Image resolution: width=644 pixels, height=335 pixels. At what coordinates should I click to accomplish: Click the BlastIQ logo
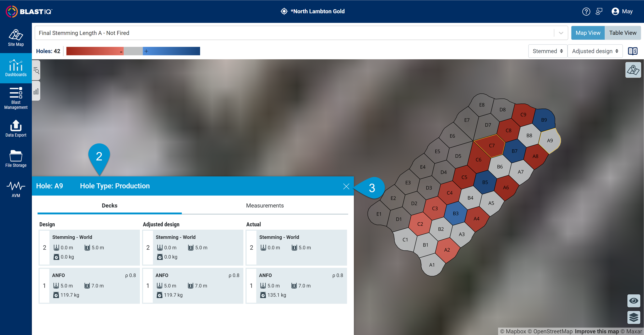pyautogui.click(x=29, y=12)
